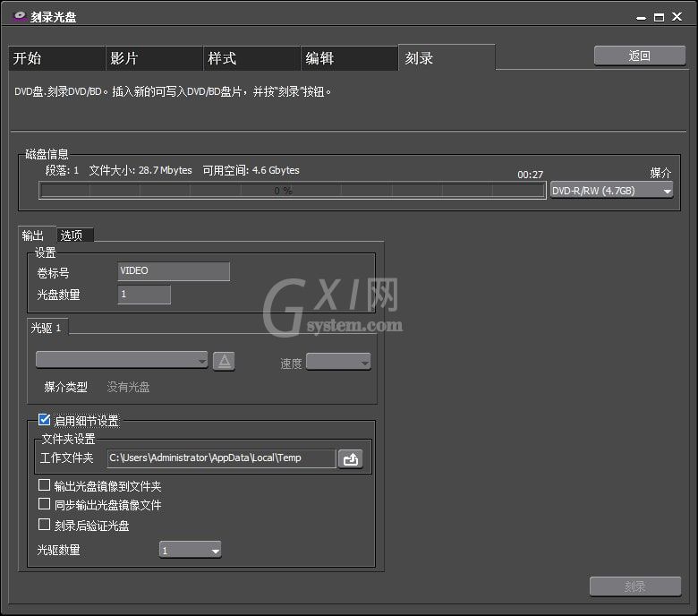Click the 返回 button
Screen dimensions: 698x616
coord(640,56)
